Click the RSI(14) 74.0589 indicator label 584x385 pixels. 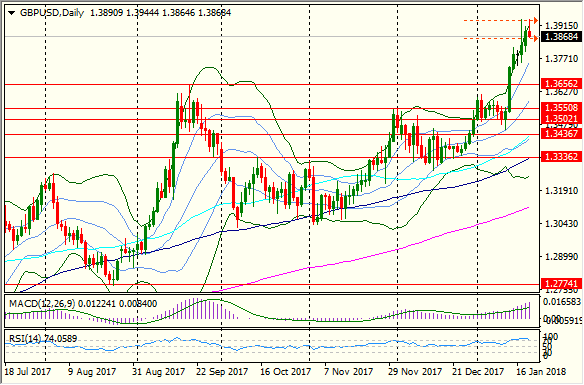click(x=43, y=339)
